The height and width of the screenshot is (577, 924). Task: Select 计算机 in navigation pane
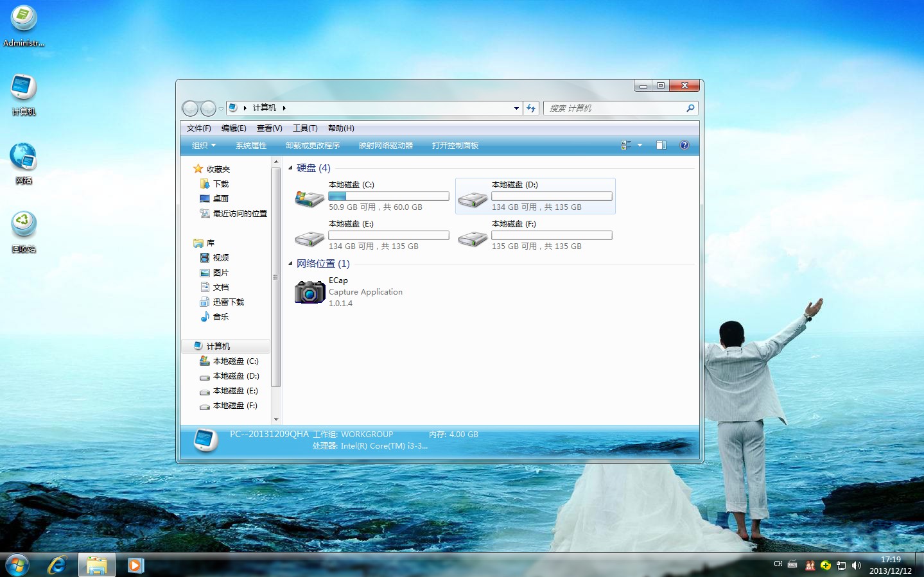coord(225,346)
